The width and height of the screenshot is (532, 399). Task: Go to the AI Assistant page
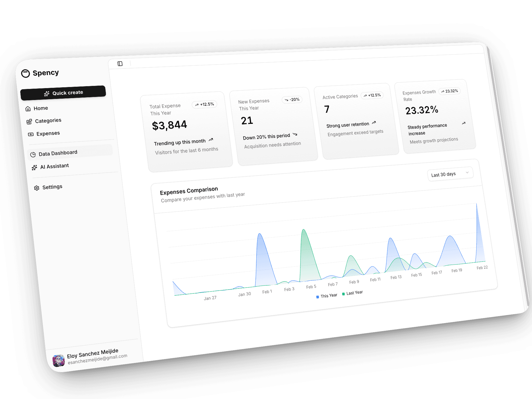[54, 166]
